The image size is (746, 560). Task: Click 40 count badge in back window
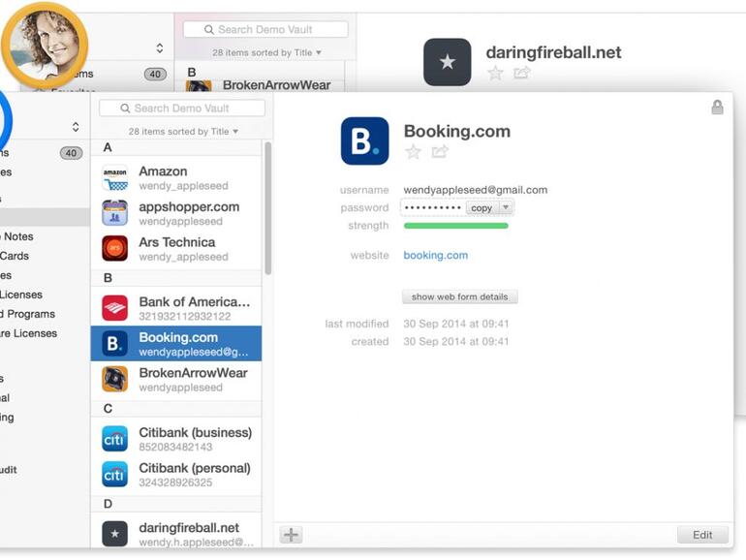click(x=155, y=75)
